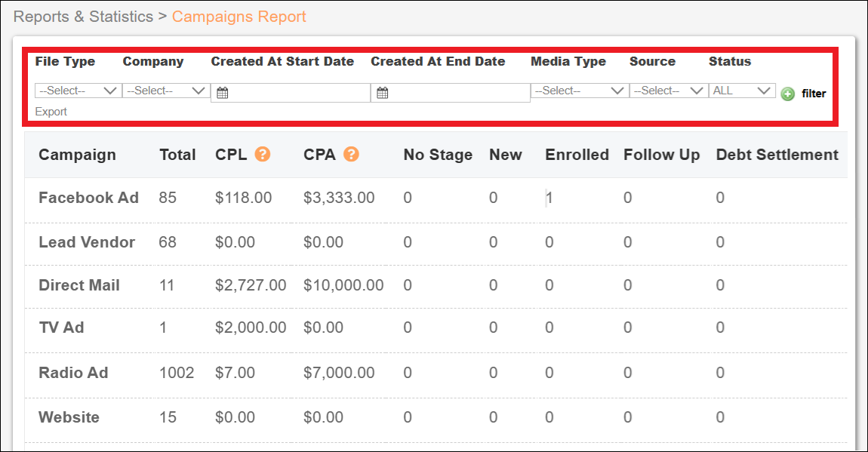Image resolution: width=868 pixels, height=452 pixels.
Task: Click Facebook Ad CPL $118.00
Action: (x=244, y=198)
